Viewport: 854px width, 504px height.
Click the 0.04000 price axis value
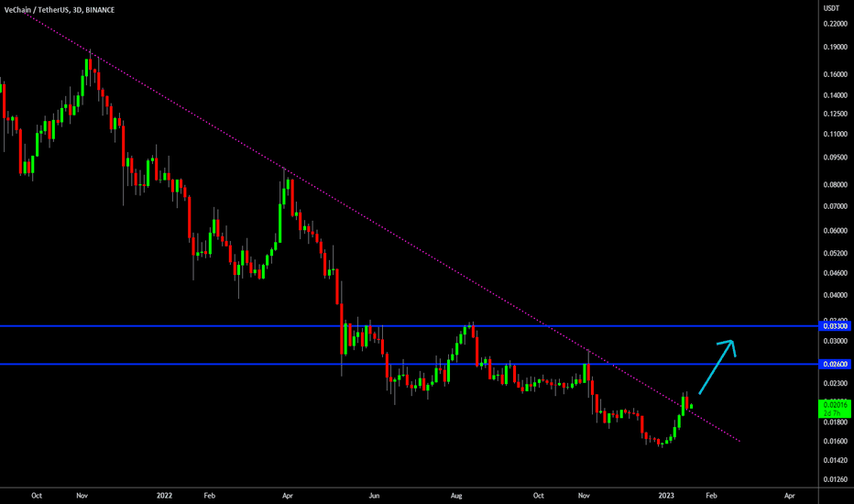tap(836, 295)
